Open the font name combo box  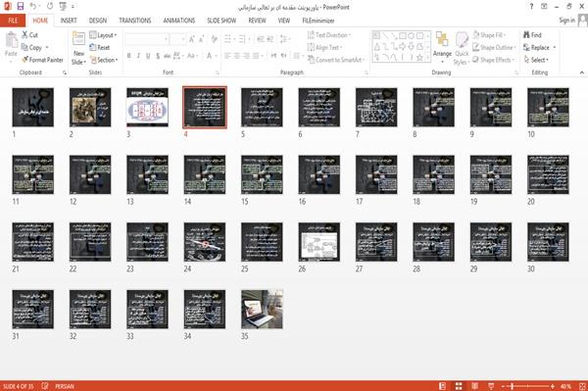147,39
